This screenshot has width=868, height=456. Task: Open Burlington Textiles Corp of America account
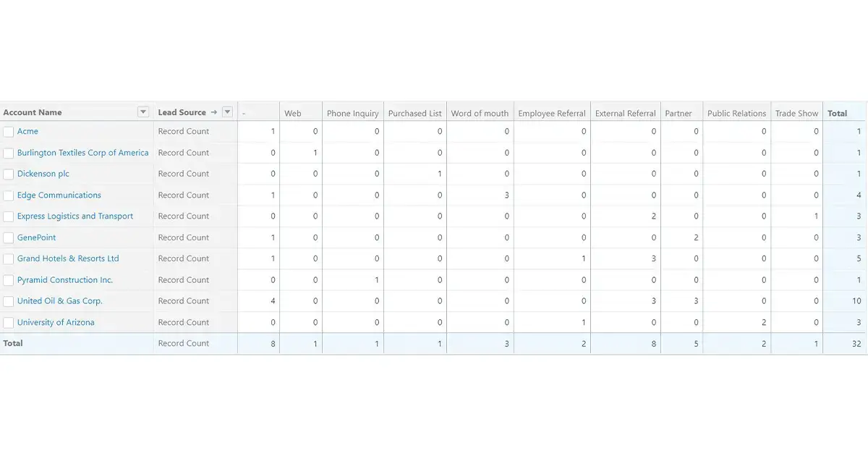click(x=82, y=153)
